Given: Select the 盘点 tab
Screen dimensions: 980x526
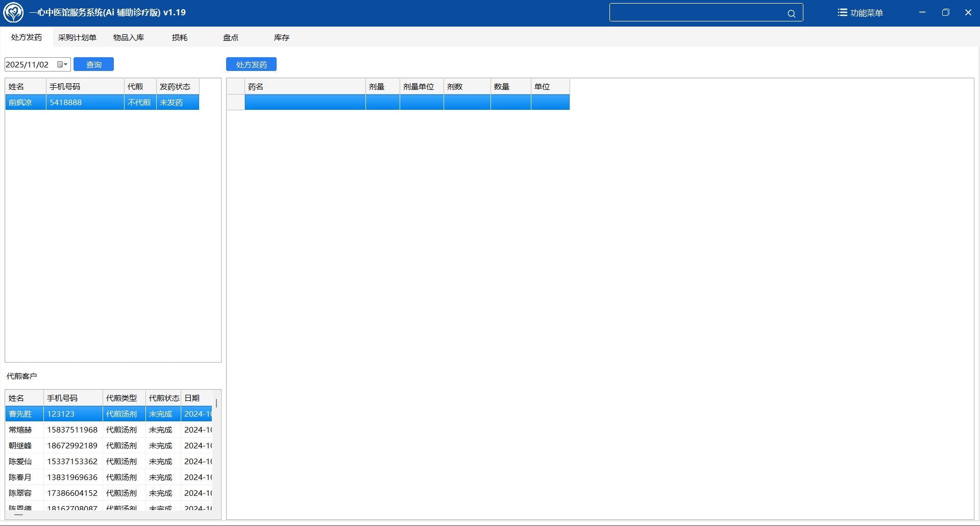Looking at the screenshot, I should 231,37.
